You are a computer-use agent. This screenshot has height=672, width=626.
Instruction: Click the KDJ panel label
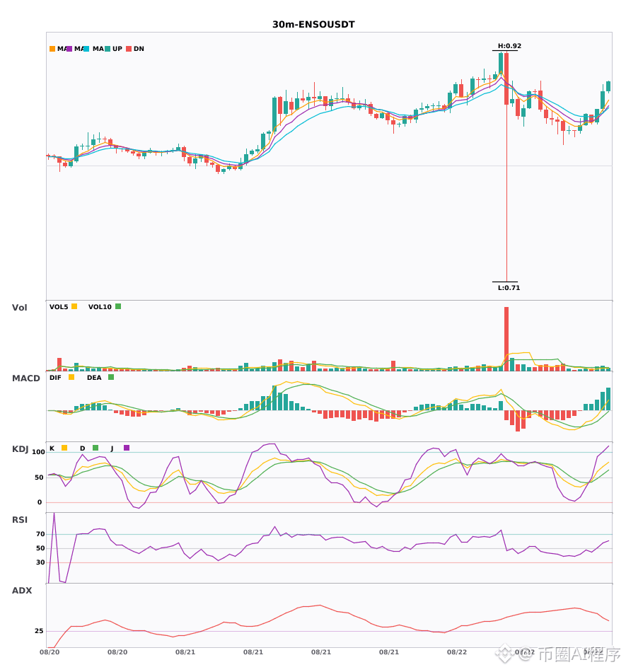coord(20,449)
